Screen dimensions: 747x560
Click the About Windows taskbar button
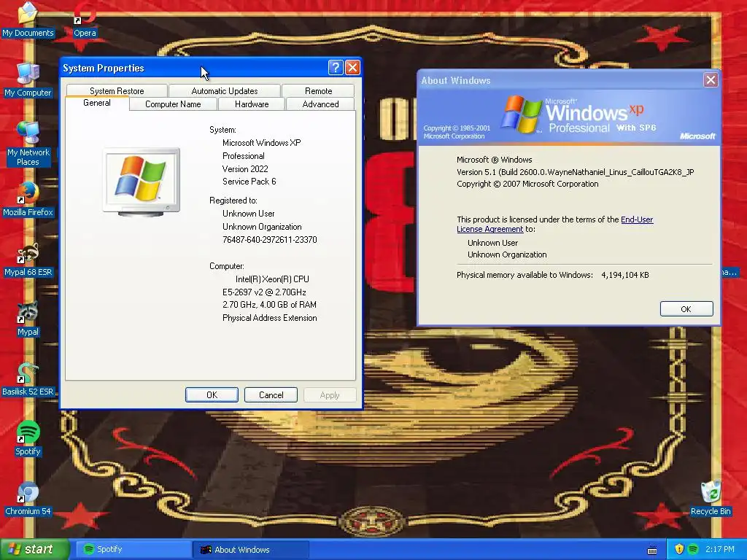(251, 550)
